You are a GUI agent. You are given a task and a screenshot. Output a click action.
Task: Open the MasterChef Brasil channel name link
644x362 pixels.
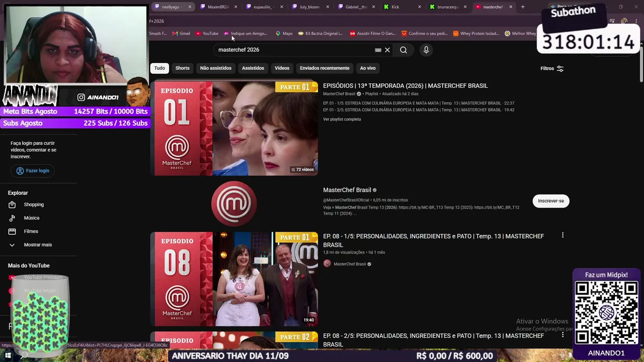(347, 190)
